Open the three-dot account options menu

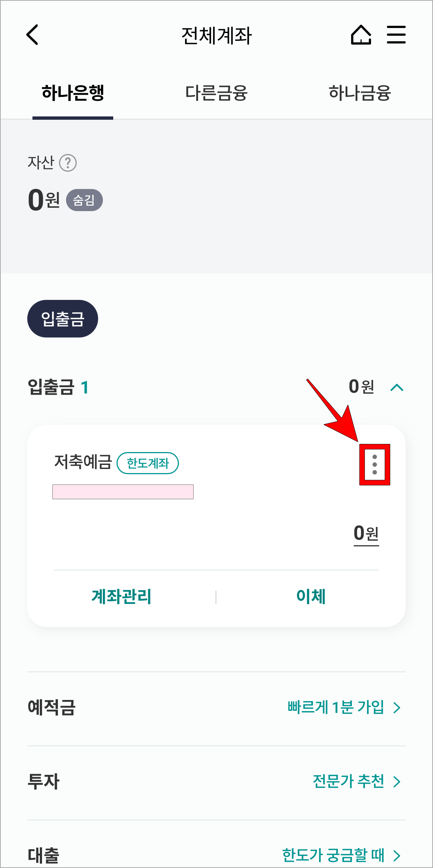[x=375, y=464]
